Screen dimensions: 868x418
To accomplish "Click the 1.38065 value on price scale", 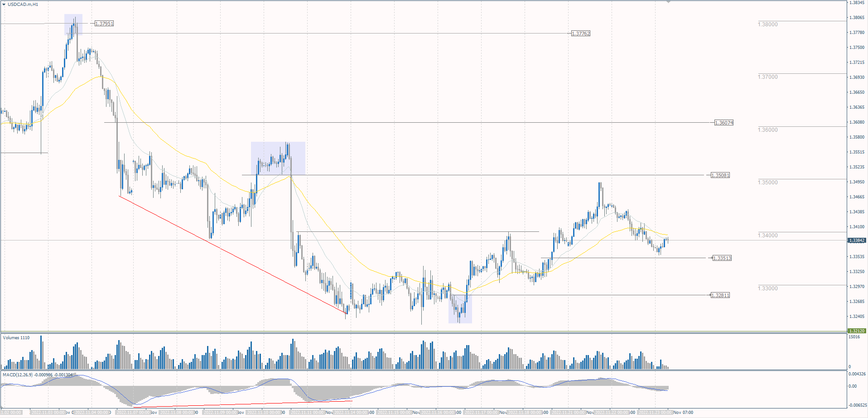I will pyautogui.click(x=856, y=18).
